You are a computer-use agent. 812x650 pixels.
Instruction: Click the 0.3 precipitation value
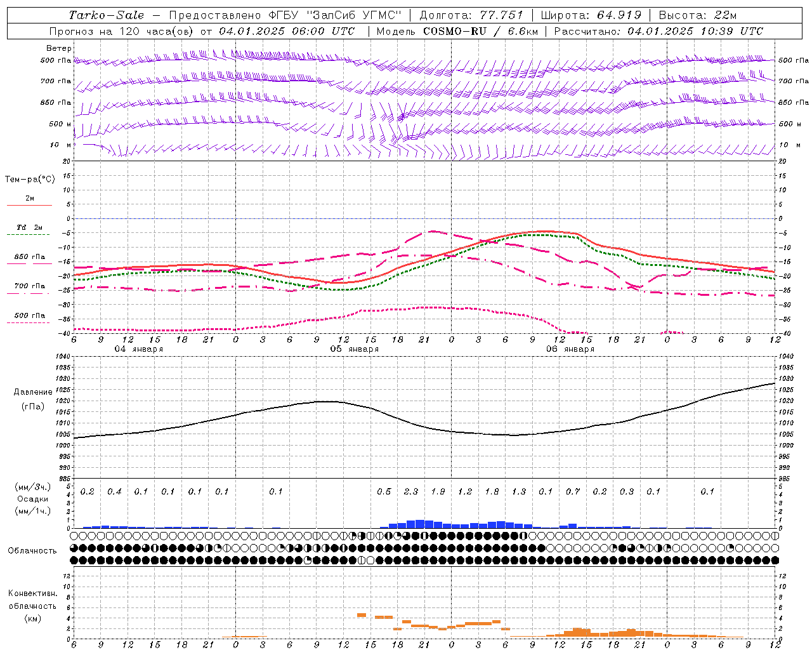627,491
